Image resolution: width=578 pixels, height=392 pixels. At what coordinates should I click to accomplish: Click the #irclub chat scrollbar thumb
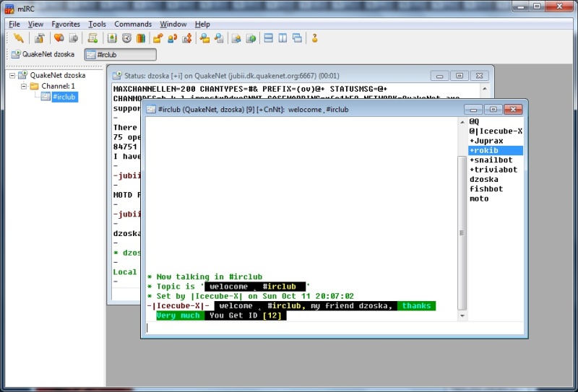click(462, 233)
